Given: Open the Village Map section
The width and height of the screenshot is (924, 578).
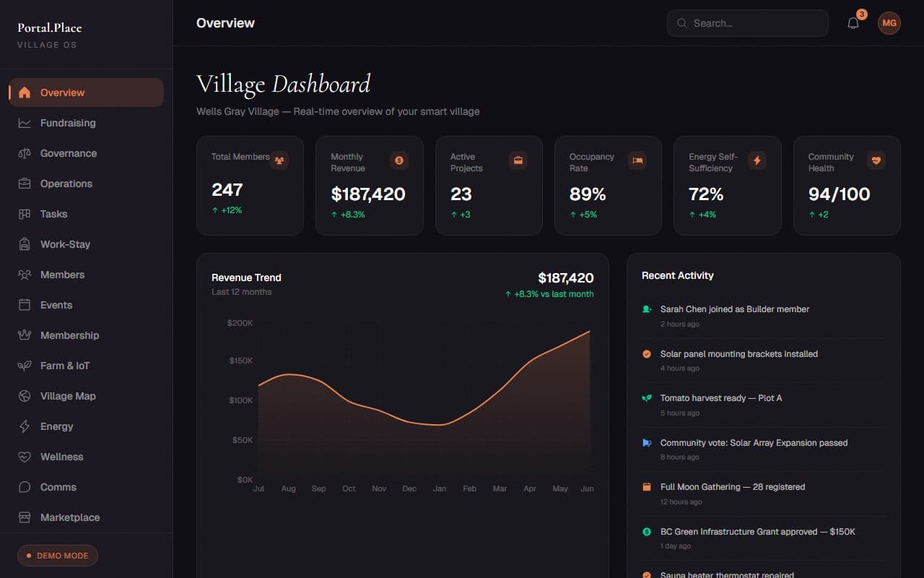Looking at the screenshot, I should pos(67,396).
